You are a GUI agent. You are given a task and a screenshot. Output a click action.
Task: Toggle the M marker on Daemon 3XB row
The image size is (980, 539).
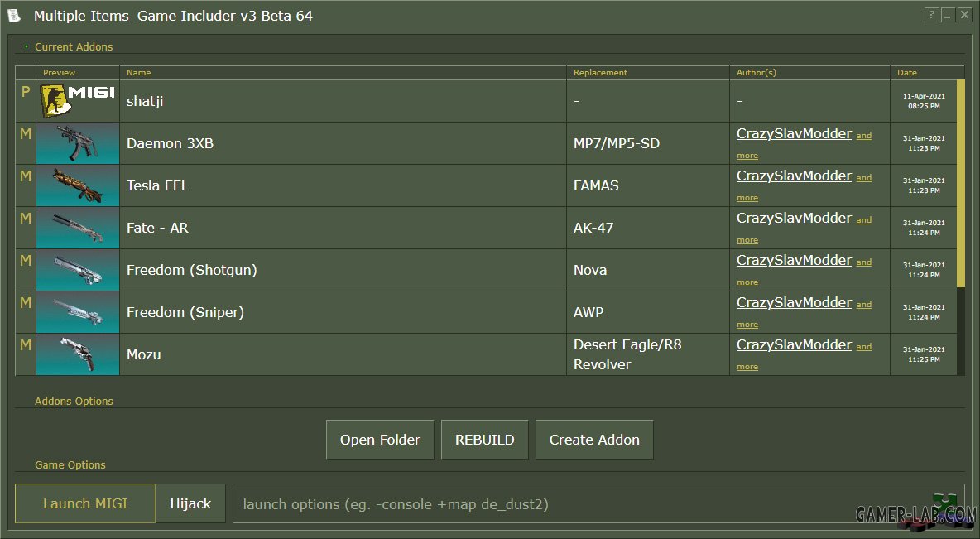[26, 134]
